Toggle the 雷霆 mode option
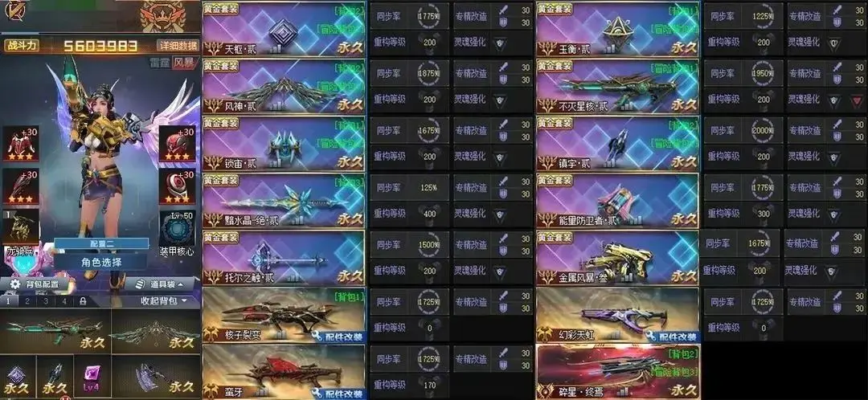This screenshot has width=868, height=400. coord(161,63)
